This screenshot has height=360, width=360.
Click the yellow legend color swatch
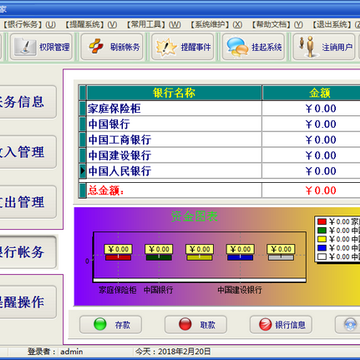click(x=322, y=239)
